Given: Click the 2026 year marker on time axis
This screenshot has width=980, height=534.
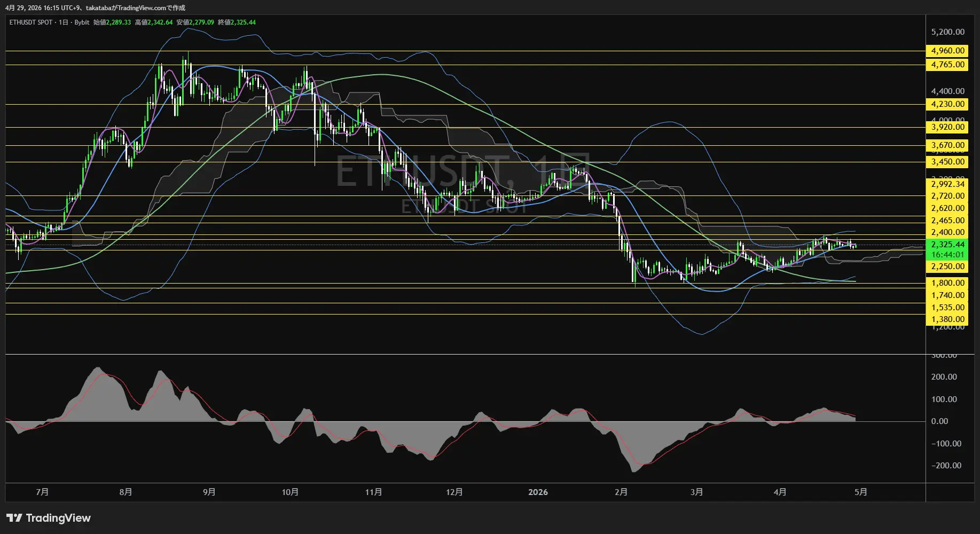Looking at the screenshot, I should 538,492.
